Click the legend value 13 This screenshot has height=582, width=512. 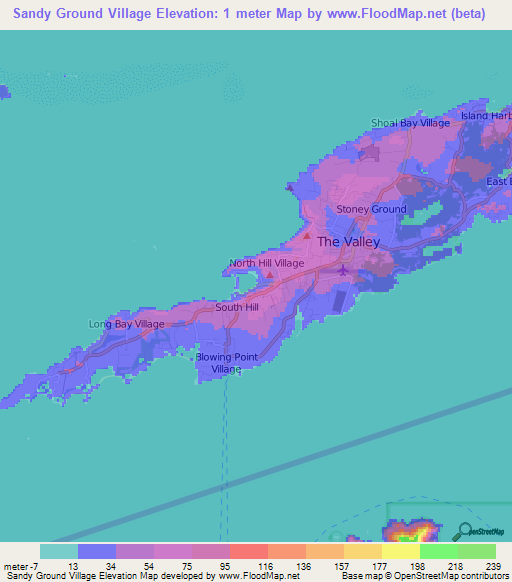point(73,567)
